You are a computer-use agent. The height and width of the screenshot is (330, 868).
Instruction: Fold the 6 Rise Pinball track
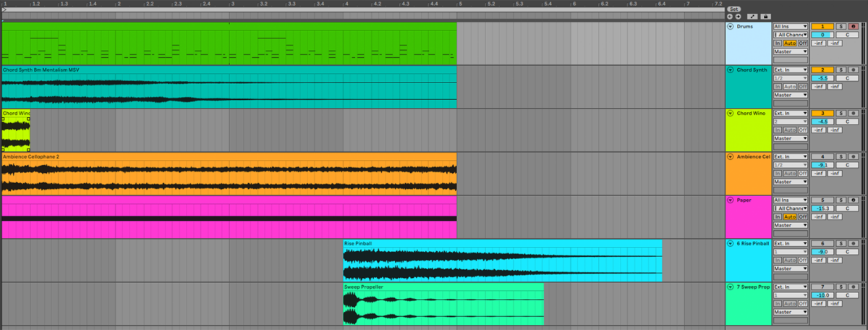coord(730,243)
